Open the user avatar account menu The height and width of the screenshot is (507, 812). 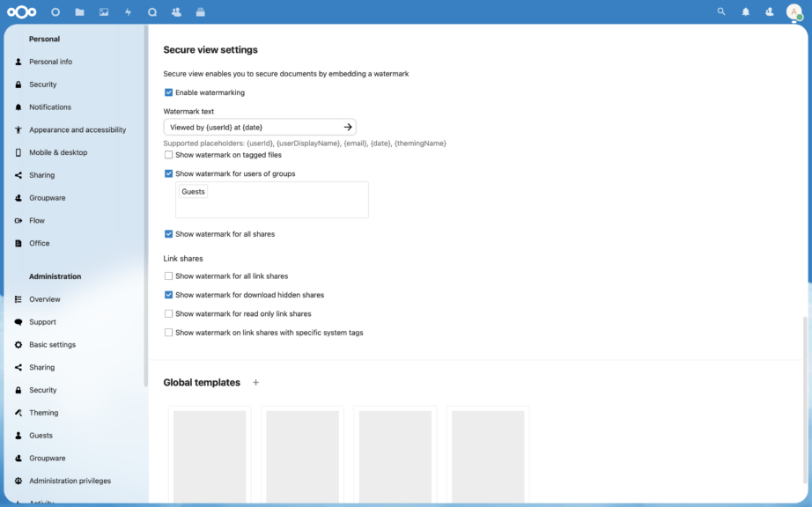pyautogui.click(x=794, y=11)
